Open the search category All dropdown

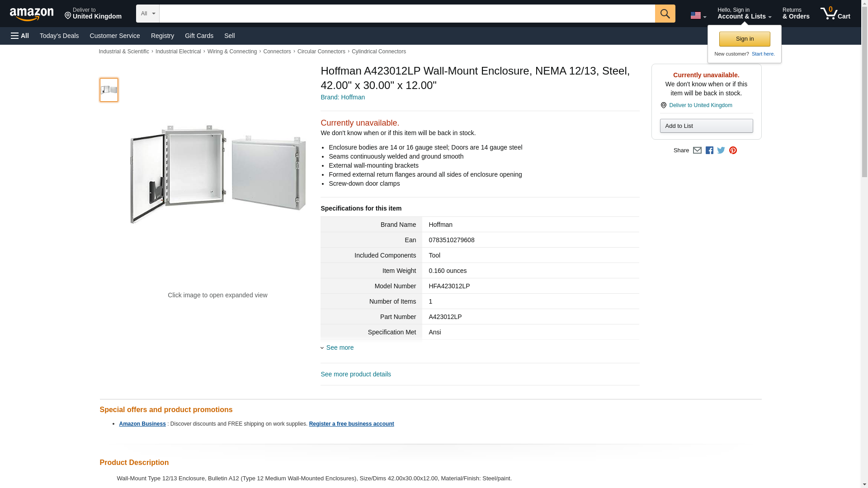(147, 14)
